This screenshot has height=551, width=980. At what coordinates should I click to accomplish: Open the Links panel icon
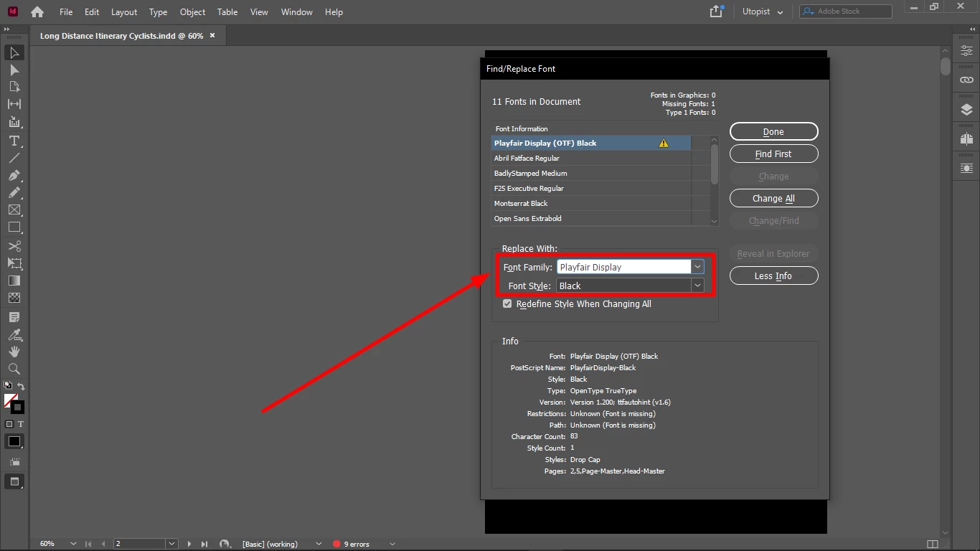(x=966, y=80)
